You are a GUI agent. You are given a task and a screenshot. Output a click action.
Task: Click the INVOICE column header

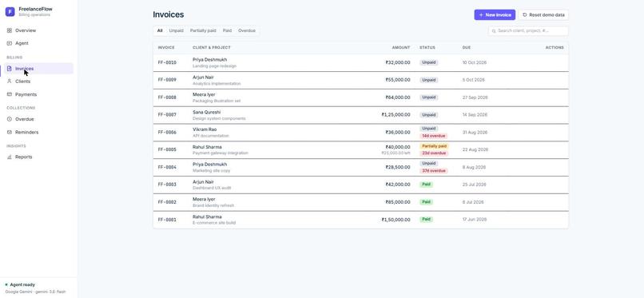(166, 48)
